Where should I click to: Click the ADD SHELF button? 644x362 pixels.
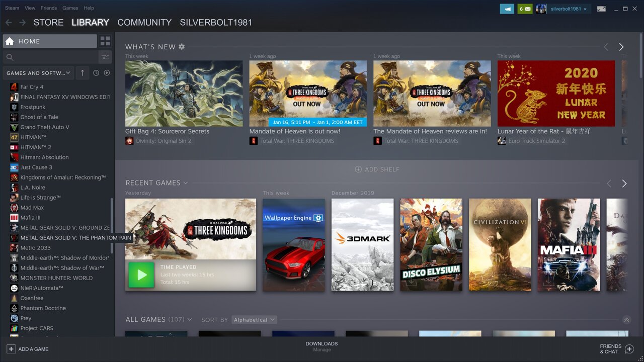tap(377, 169)
